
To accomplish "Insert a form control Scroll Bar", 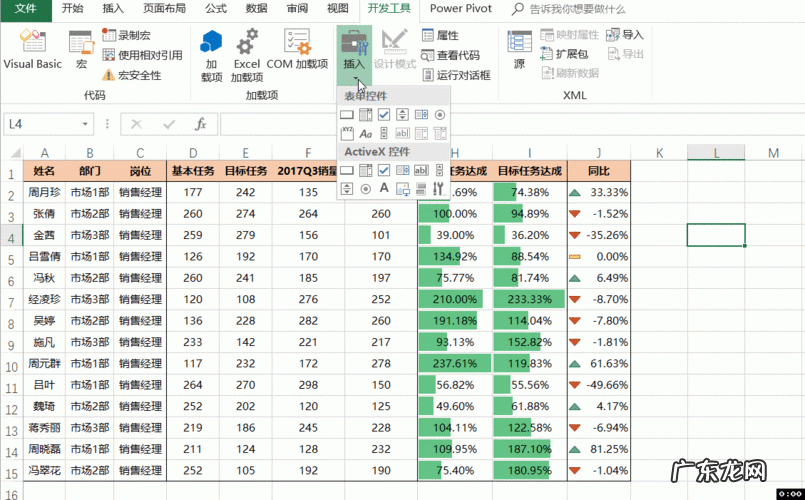I will coord(384,133).
